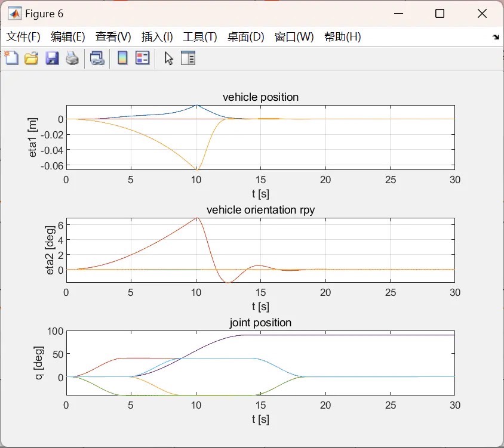This screenshot has height=448, width=504.
Task: Open the 工具(T) menu
Action: [x=200, y=36]
